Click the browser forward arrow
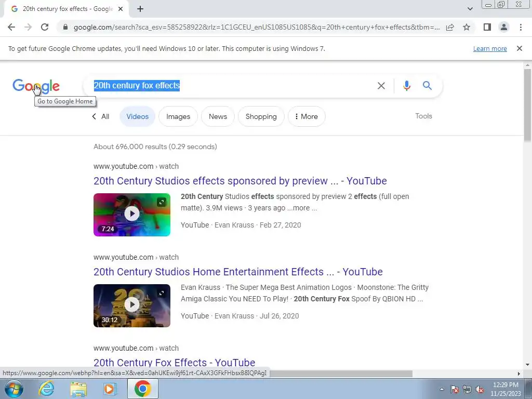The width and height of the screenshot is (532, 399). 28,27
